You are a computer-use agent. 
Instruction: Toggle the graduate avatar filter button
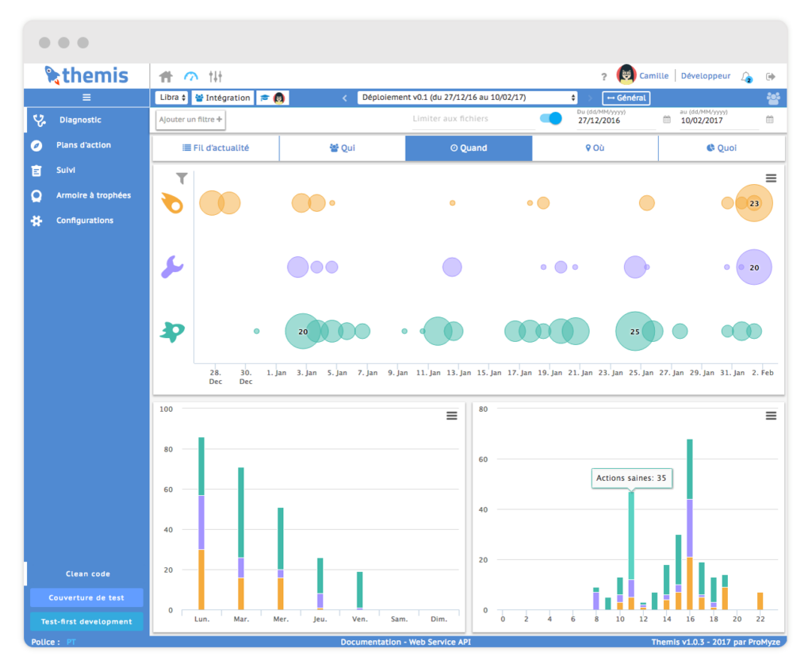pyautogui.click(x=273, y=98)
